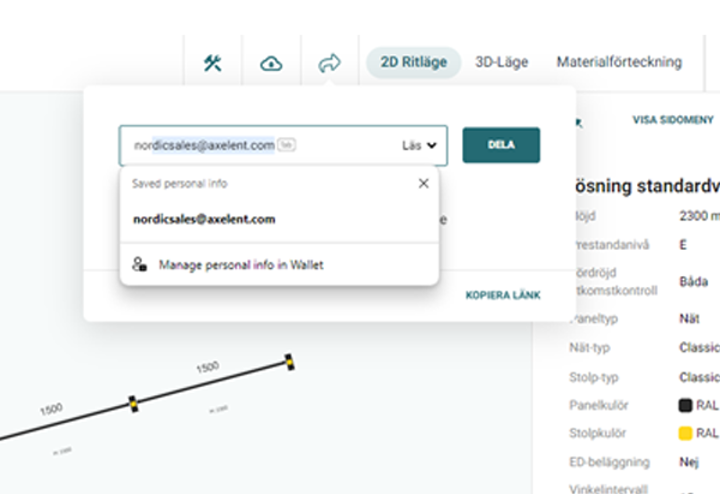Click the black Panelkulör color swatch
The image size is (720, 494).
click(685, 405)
